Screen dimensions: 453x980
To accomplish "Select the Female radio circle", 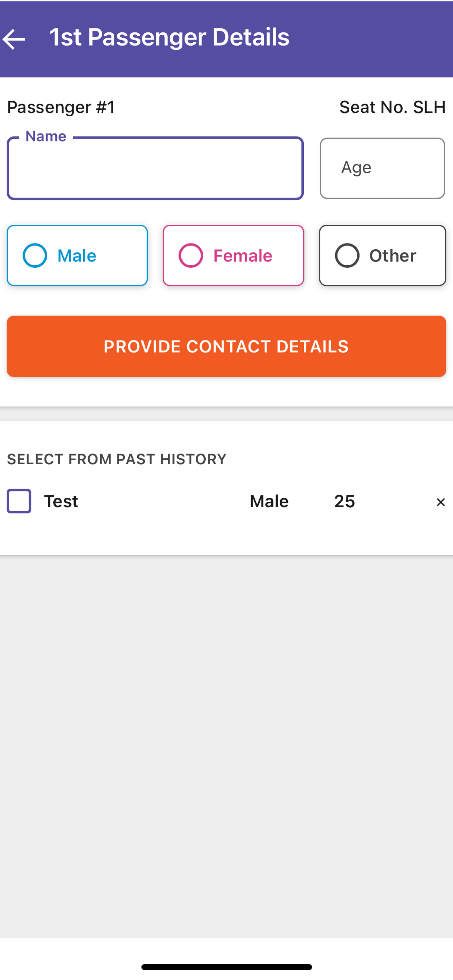I will 191,255.
